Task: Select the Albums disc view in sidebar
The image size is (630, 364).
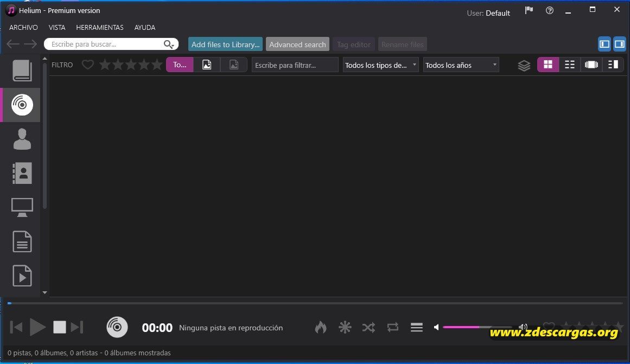Action: coord(22,105)
